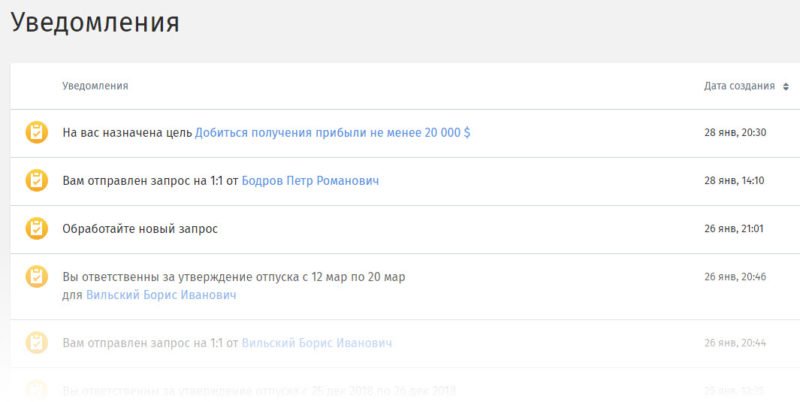The width and height of the screenshot is (800, 402).
Task: Click the date '28 янв, 14:10'
Action: click(734, 181)
